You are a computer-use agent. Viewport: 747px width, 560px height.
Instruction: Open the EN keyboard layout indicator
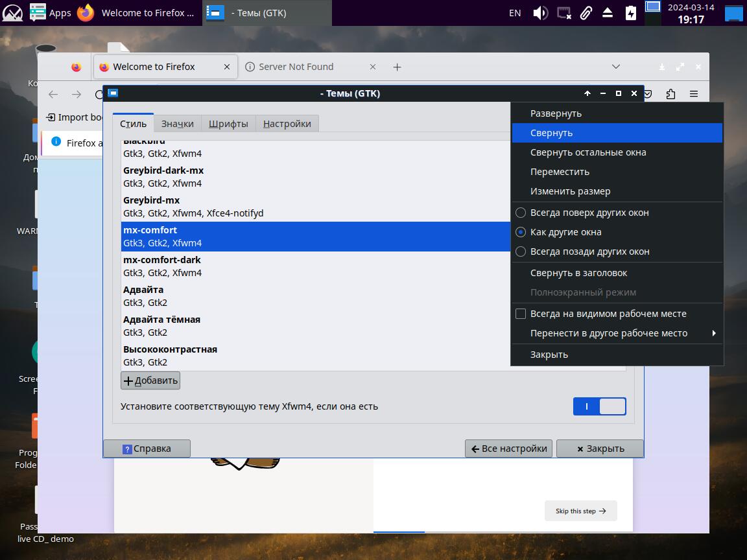[x=514, y=13]
